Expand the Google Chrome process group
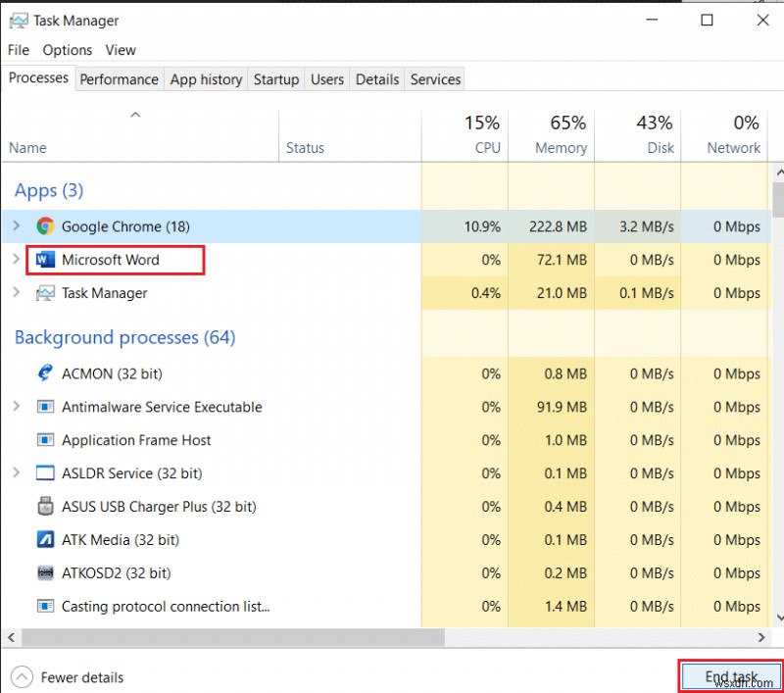Viewport: 784px width, 693px height. pos(16,226)
